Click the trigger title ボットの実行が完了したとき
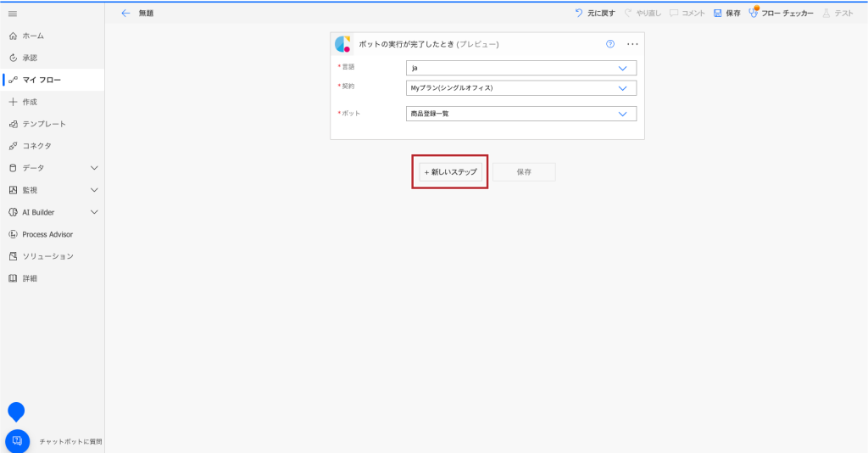This screenshot has height=453, width=868. point(406,44)
